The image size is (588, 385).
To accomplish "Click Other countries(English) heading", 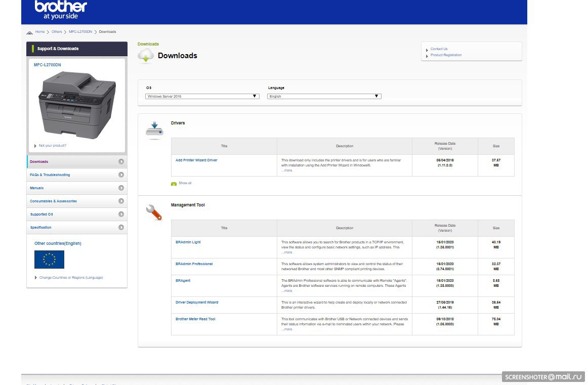I will [x=58, y=244].
